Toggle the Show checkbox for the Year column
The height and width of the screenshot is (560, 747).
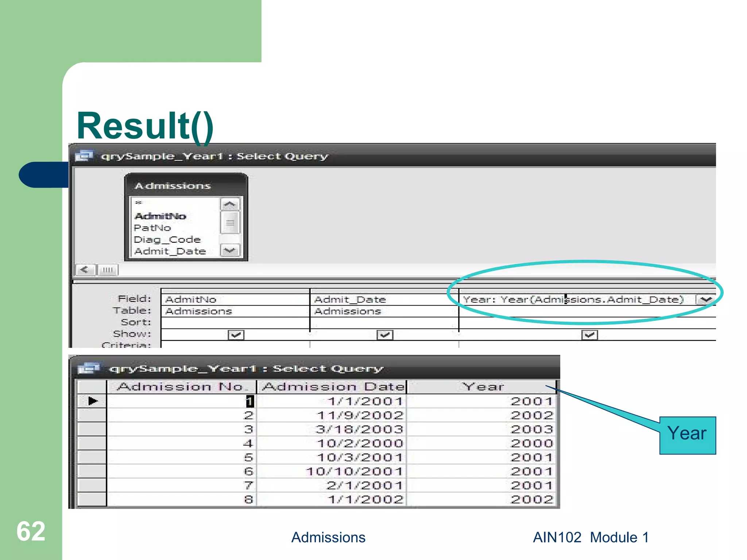(x=589, y=335)
